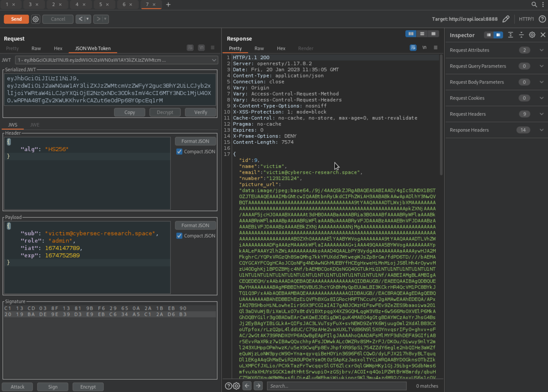The height and width of the screenshot is (392, 548).
Task: Switch to request Raw tab
Action: coord(36,49)
